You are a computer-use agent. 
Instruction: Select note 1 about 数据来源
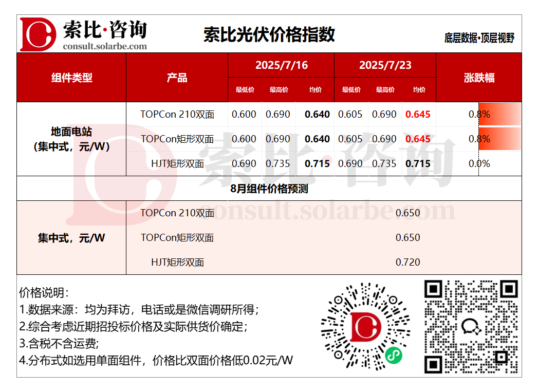[x=139, y=310]
